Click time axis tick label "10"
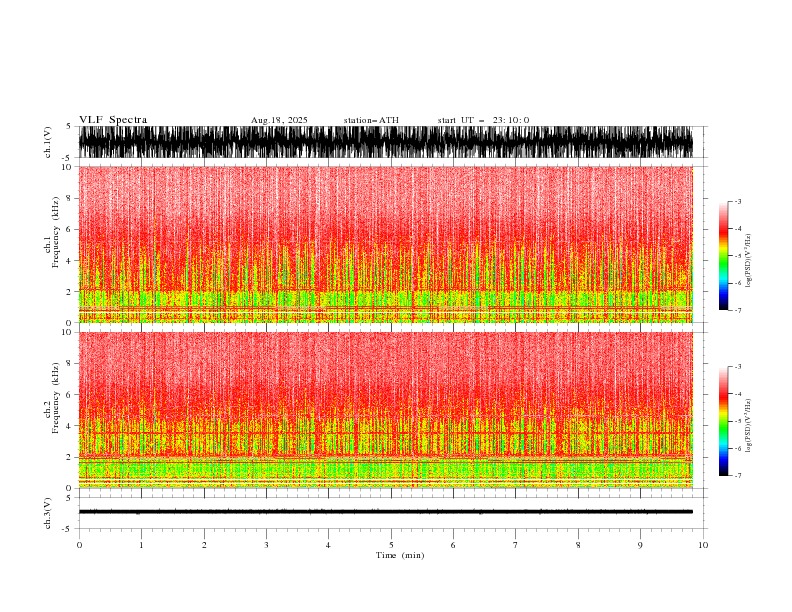This screenshot has width=792, height=612. point(703,545)
